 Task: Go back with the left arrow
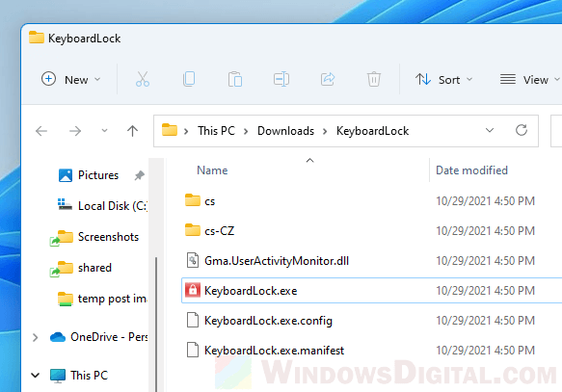(x=41, y=131)
